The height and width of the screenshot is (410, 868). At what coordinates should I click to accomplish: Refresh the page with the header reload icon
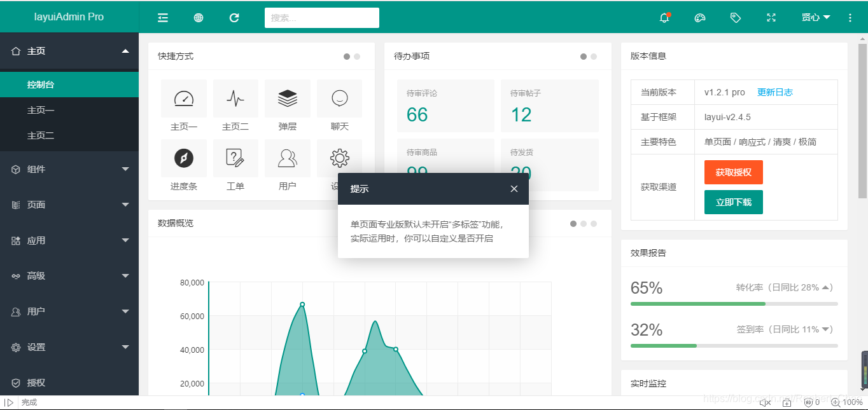point(234,18)
